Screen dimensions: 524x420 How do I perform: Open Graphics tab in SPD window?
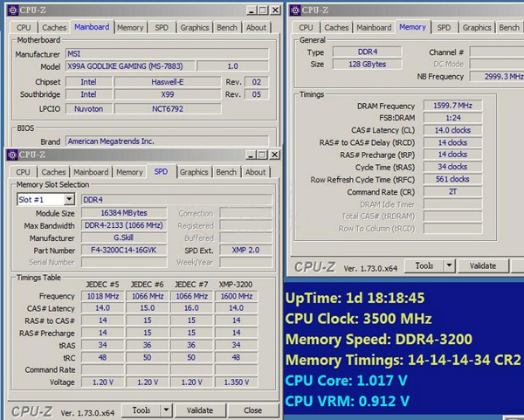[194, 172]
